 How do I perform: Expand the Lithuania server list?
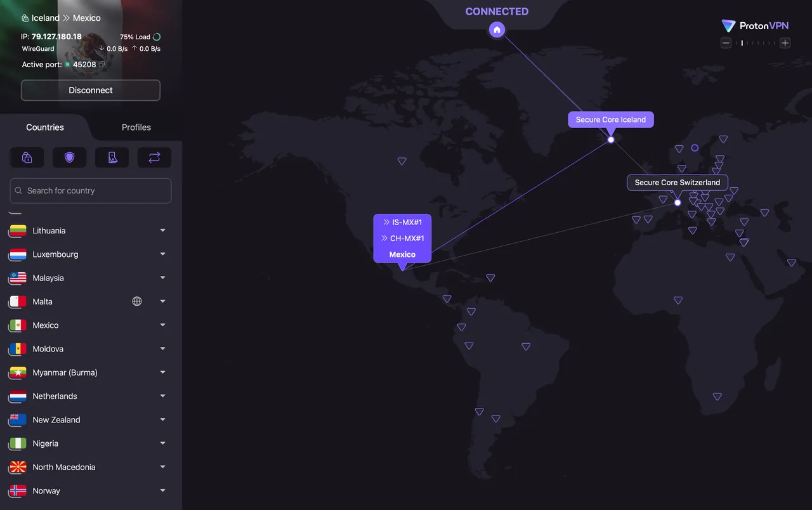[x=163, y=231]
